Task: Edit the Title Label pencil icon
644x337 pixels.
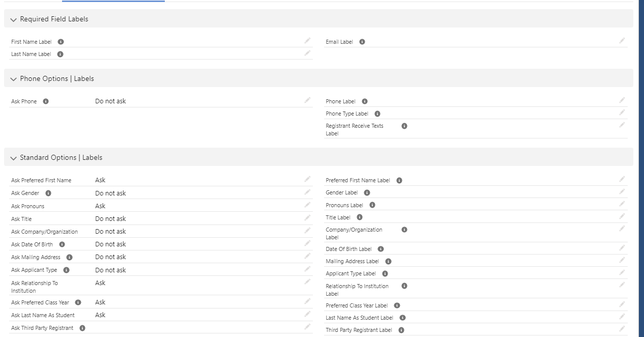Action: tap(622, 216)
